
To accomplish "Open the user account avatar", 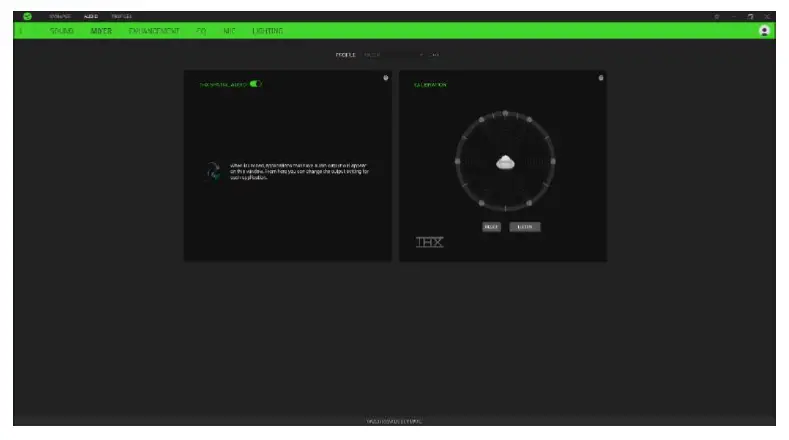I will click(x=764, y=31).
